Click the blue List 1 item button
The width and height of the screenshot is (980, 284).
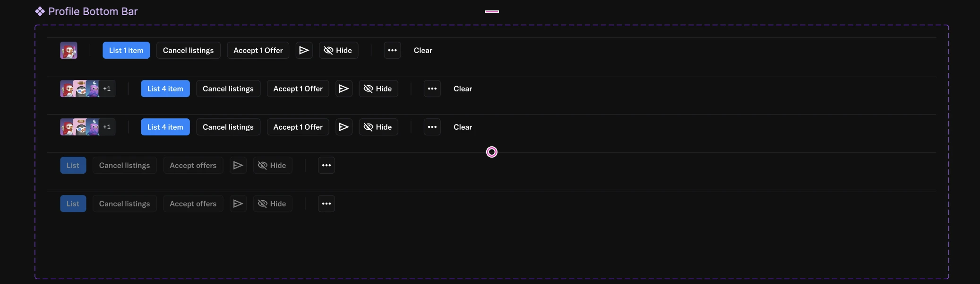click(126, 50)
